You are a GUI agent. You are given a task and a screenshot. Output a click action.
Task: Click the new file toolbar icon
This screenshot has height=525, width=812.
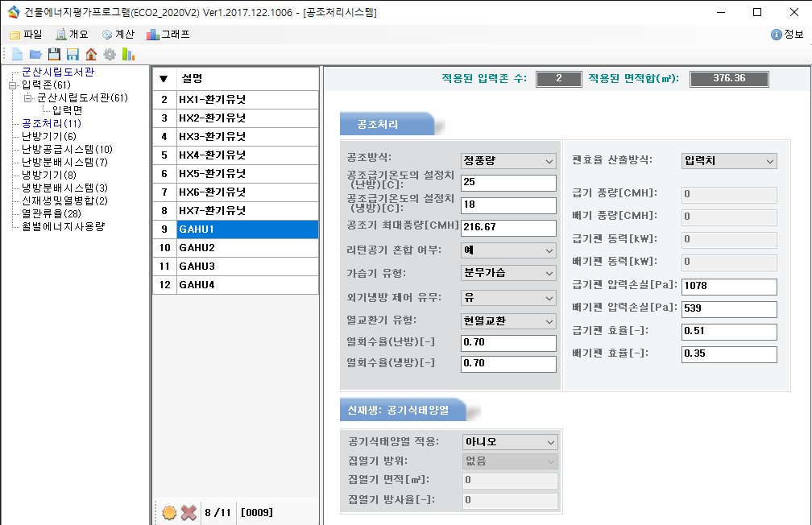tap(17, 55)
